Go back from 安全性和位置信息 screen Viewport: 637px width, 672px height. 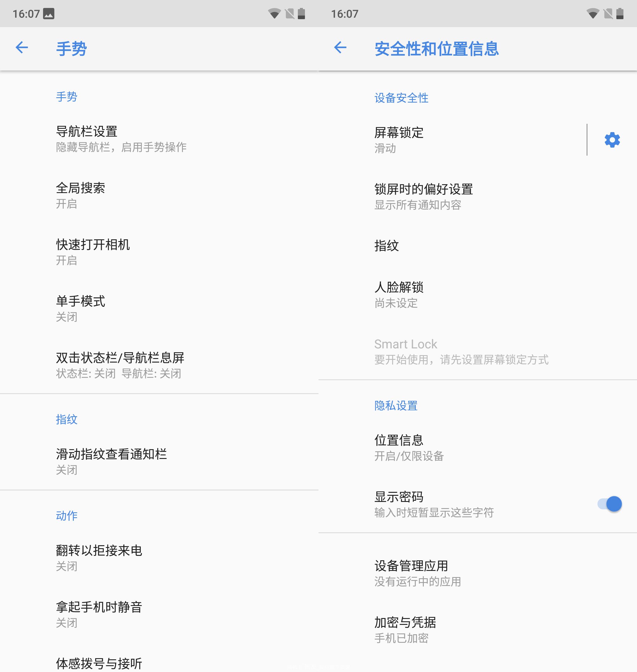tap(340, 47)
